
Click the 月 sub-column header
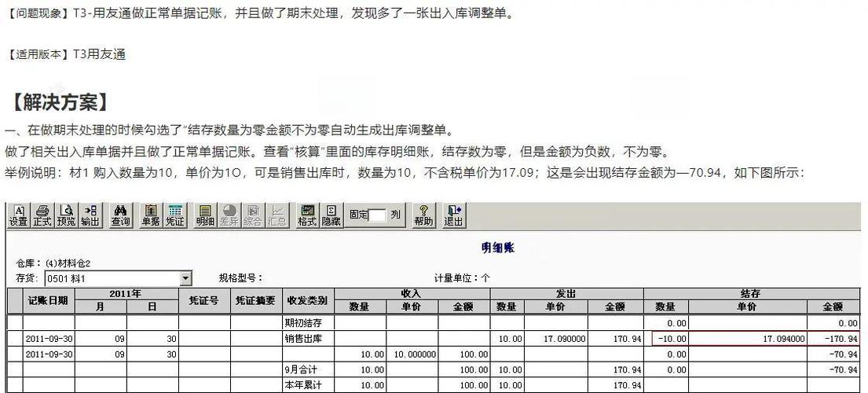pyautogui.click(x=101, y=307)
